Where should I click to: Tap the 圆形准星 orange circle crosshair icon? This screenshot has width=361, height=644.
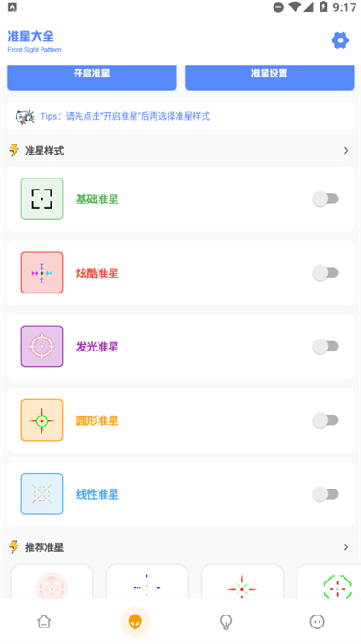click(42, 420)
